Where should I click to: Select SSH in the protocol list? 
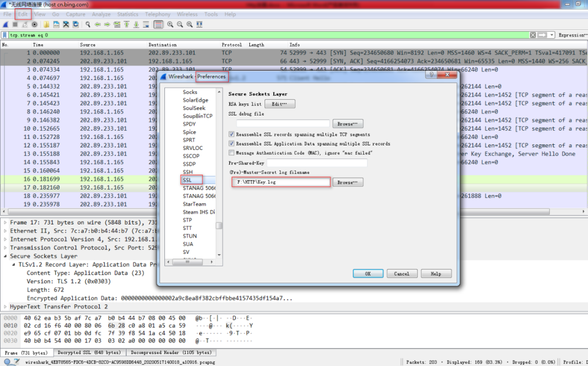point(187,172)
